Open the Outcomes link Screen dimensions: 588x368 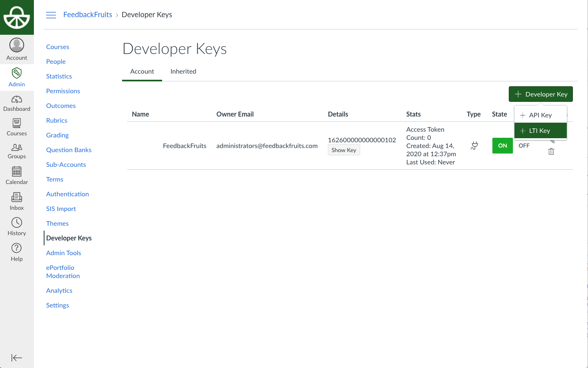[61, 106]
